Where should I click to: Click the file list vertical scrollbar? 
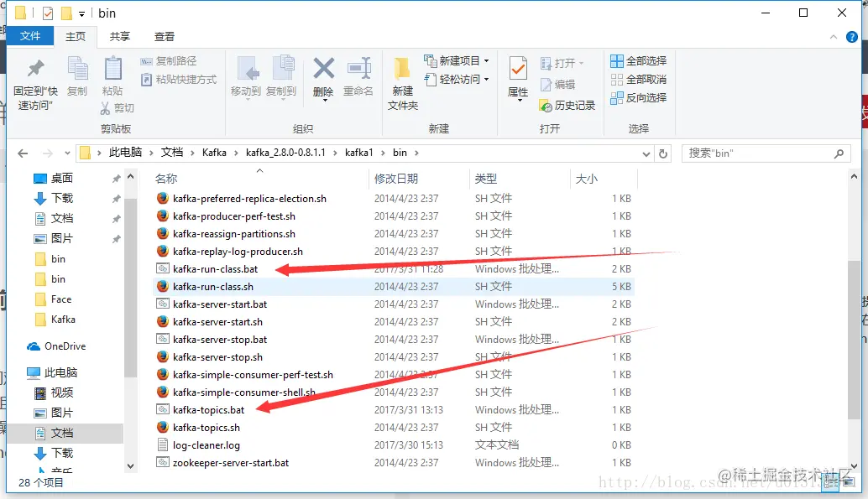pyautogui.click(x=854, y=339)
